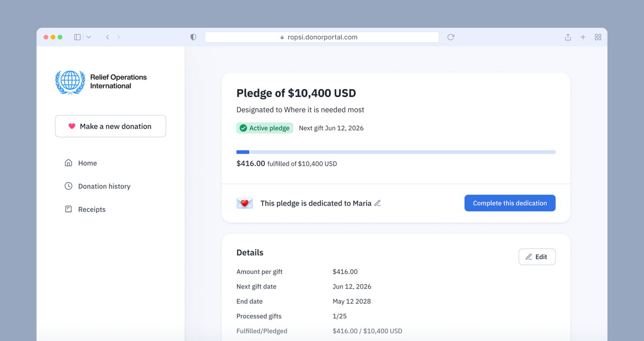Click the Next gift date value Jun 12, 2026
This screenshot has height=341, width=644.
point(352,286)
